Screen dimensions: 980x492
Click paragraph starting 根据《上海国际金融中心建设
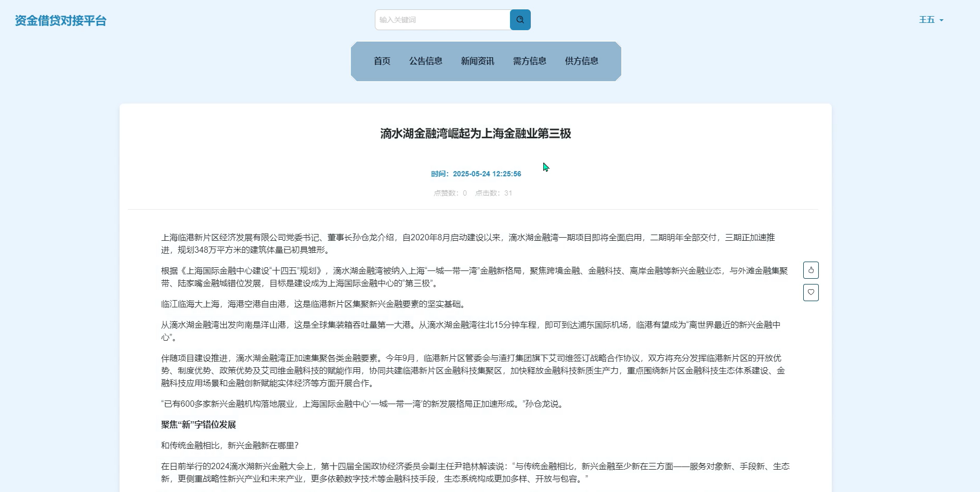pos(475,277)
